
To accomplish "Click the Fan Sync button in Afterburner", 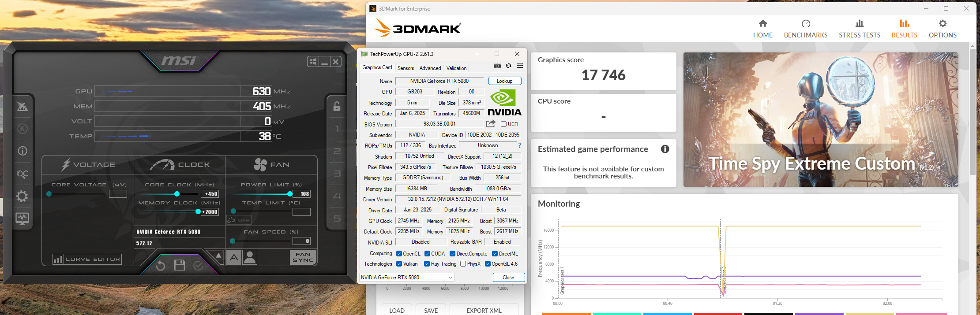I will (x=303, y=257).
